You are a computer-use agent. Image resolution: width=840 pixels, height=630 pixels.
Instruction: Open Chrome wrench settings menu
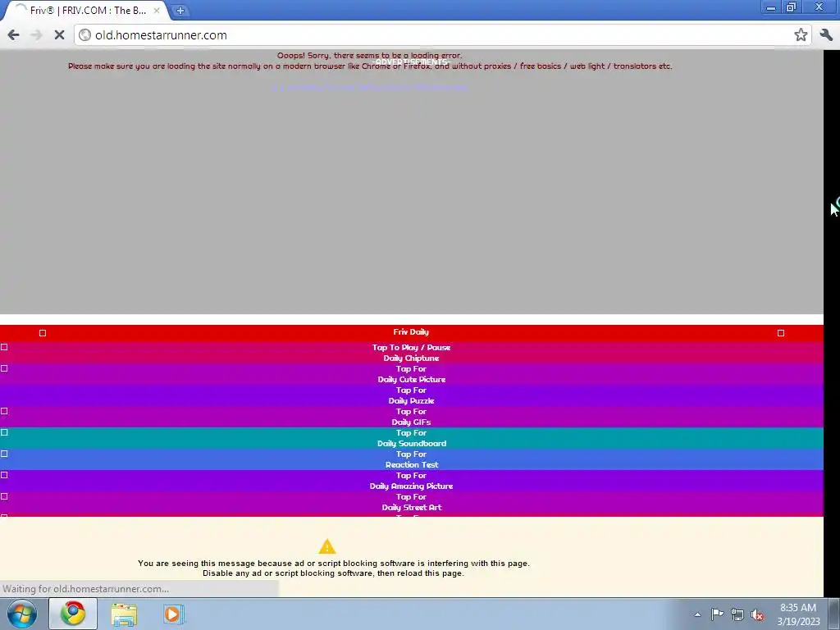click(x=826, y=35)
